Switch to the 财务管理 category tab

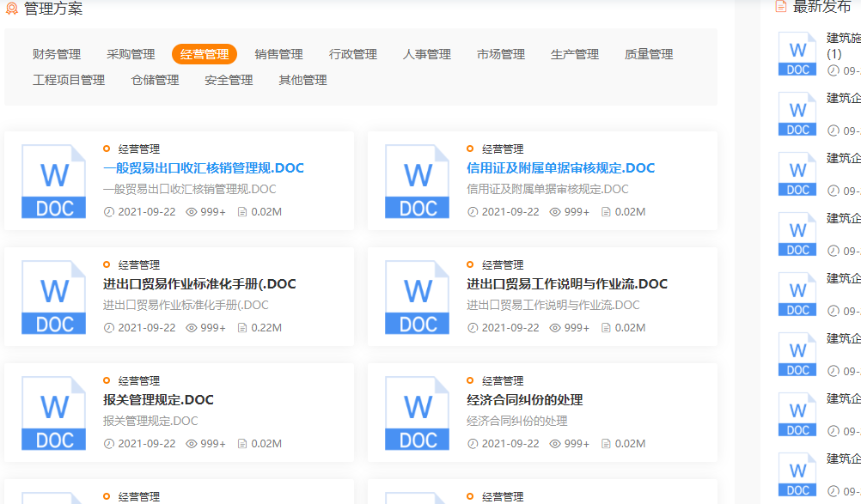54,53
